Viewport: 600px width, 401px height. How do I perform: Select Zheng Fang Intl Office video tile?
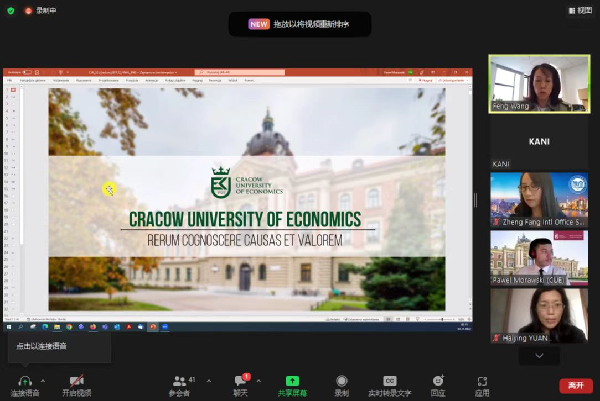(x=539, y=200)
